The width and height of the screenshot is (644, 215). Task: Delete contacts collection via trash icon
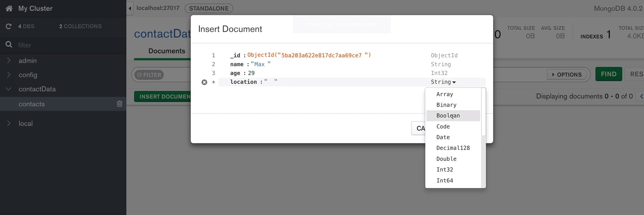pos(120,104)
